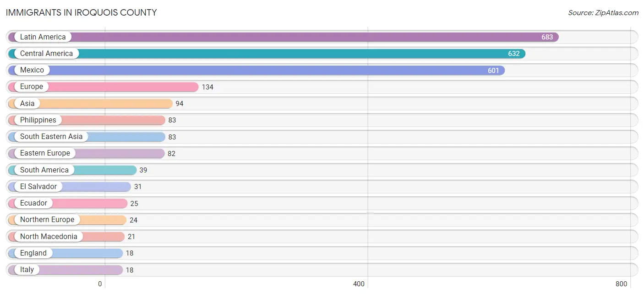644x295 pixels.
Task: Select the South America bar label
Action: pos(44,170)
